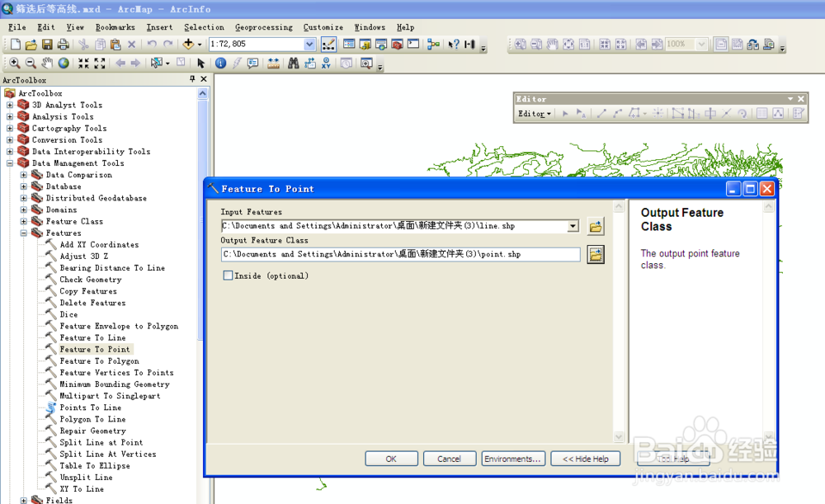Select the Zoom Out magnifier tool
Viewport: 825px width, 504px height.
coord(31,64)
